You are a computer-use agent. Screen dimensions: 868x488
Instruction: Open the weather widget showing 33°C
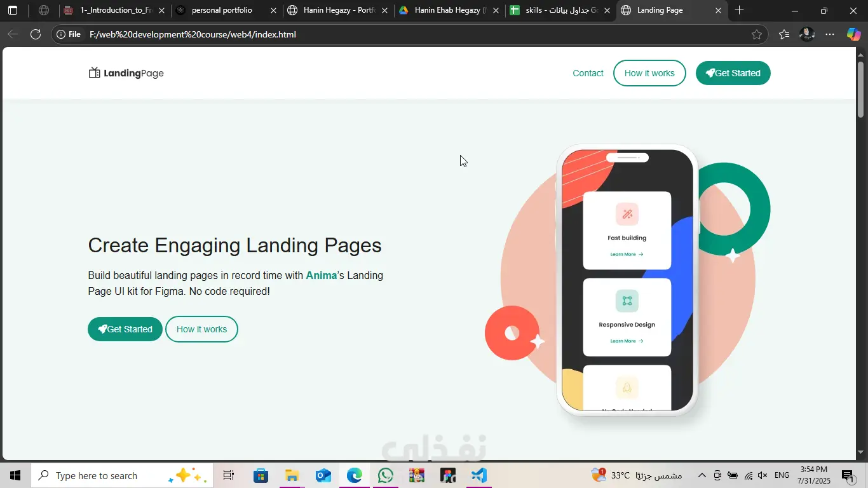tap(635, 475)
